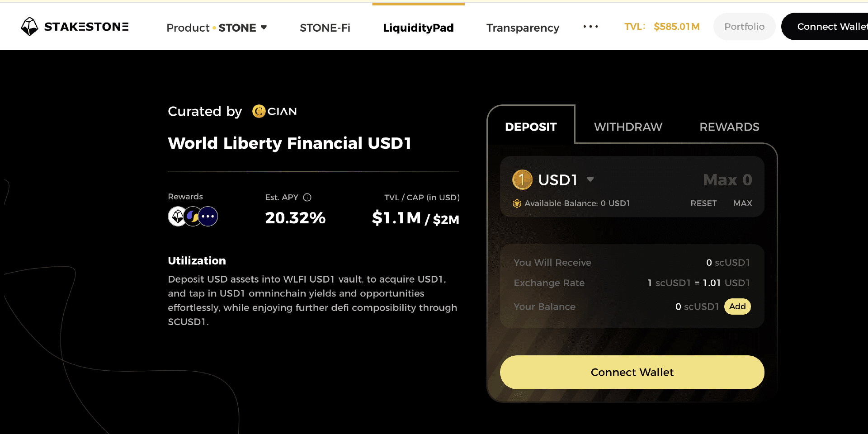
Task: Click the BNB chain icon beside Available Balance
Action: coord(517,203)
